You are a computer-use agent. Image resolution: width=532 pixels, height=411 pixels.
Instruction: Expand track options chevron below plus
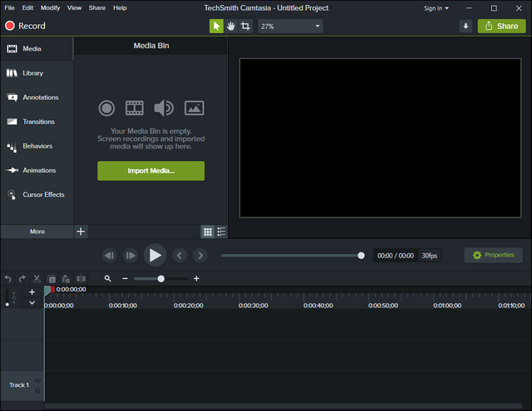tap(32, 303)
